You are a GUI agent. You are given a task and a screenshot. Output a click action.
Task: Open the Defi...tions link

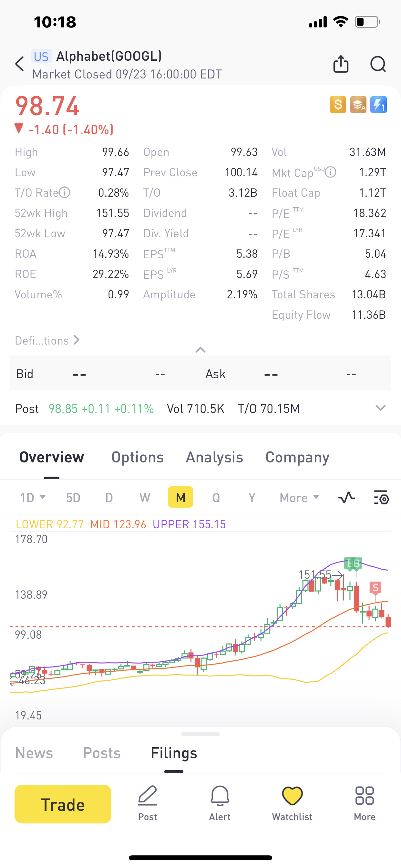47,340
